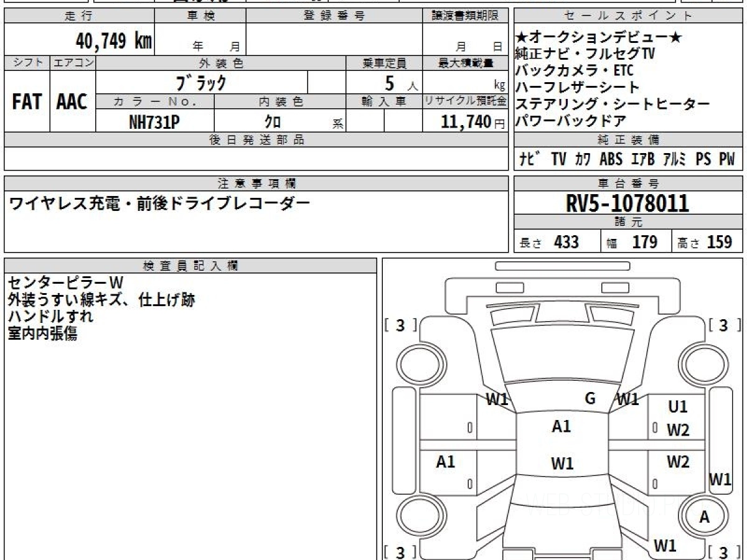Click the カワ equipment code

(x=583, y=159)
